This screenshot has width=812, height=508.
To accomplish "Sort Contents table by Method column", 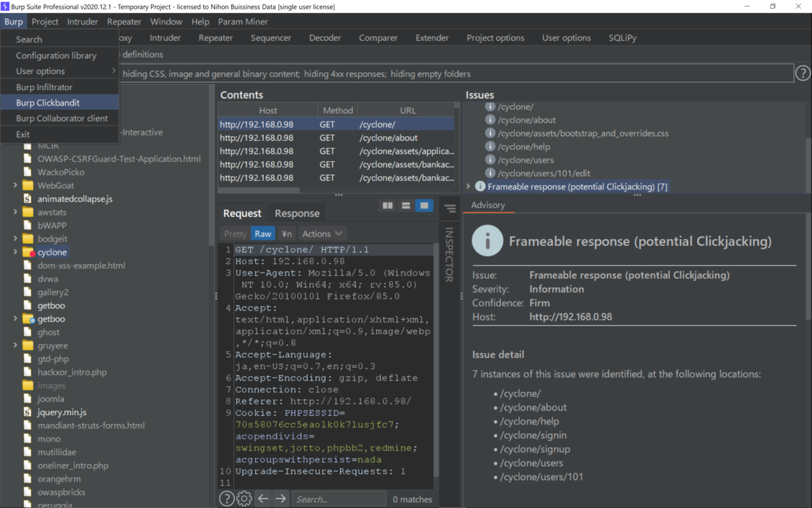I will 338,110.
